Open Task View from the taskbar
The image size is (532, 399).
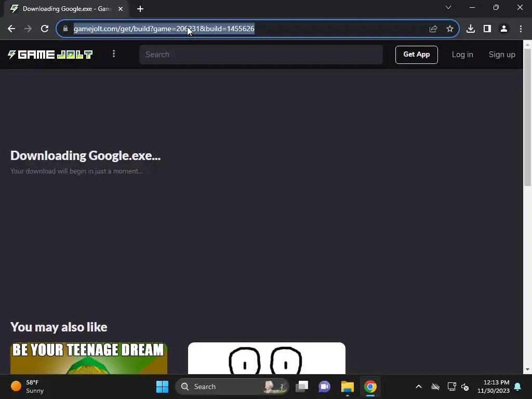(302, 387)
